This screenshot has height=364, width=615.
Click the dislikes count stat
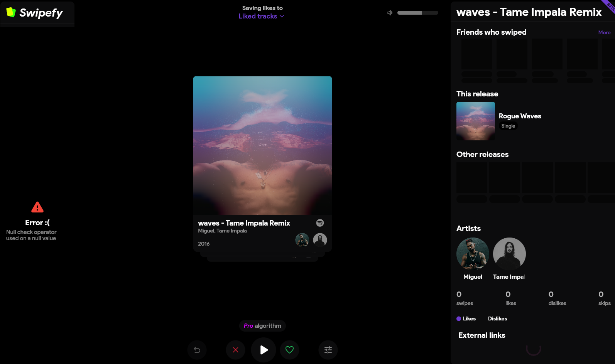tap(557, 298)
